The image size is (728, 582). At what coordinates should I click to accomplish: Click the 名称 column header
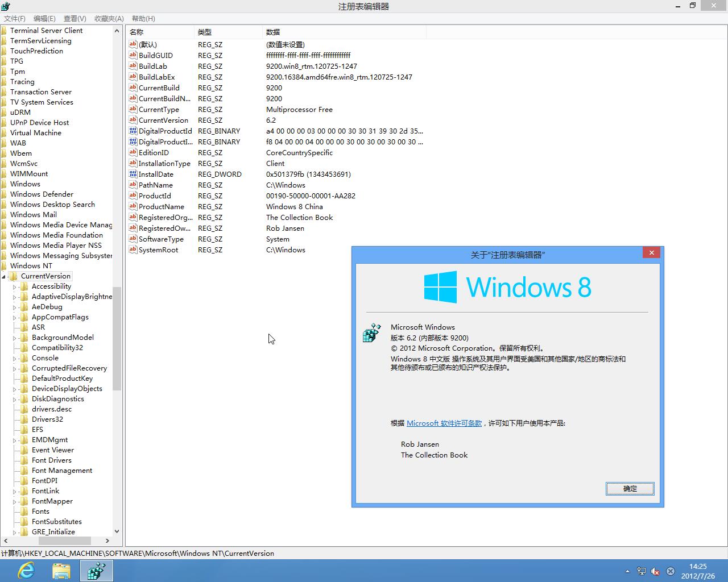coord(160,32)
